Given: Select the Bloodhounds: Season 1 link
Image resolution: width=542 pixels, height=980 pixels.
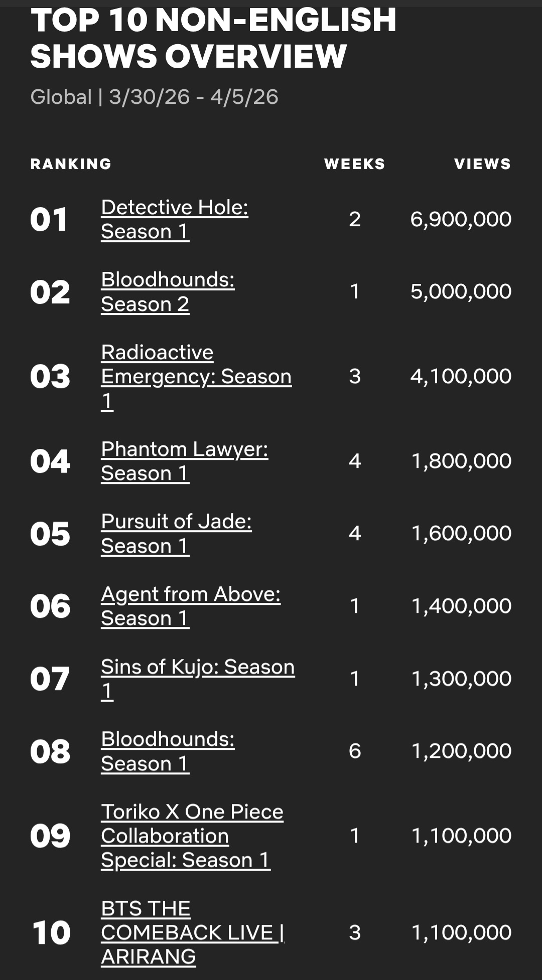Looking at the screenshot, I should [x=168, y=751].
